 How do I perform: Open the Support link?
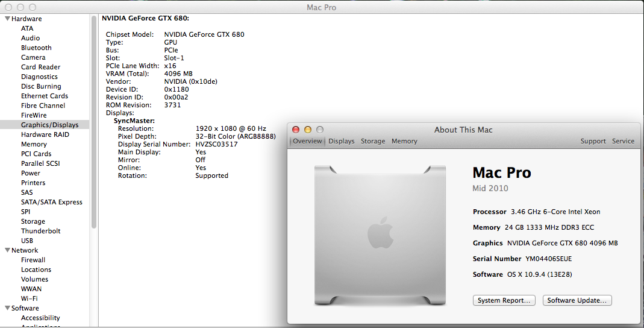[x=593, y=141]
